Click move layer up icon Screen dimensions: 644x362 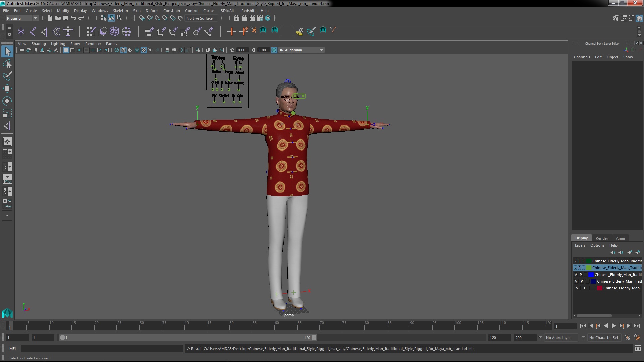pos(613,252)
